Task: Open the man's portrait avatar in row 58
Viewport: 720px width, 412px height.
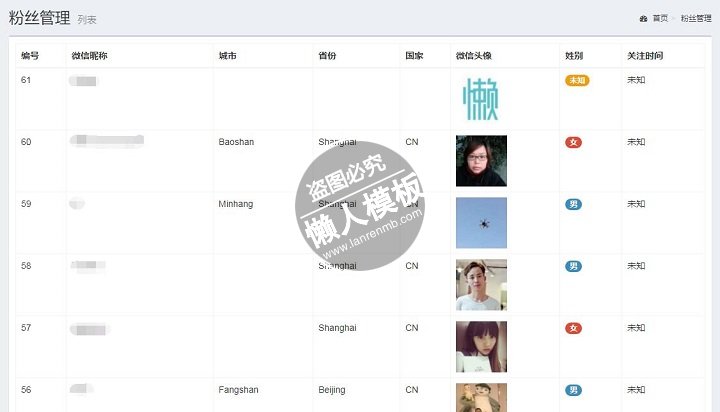Action: (481, 285)
